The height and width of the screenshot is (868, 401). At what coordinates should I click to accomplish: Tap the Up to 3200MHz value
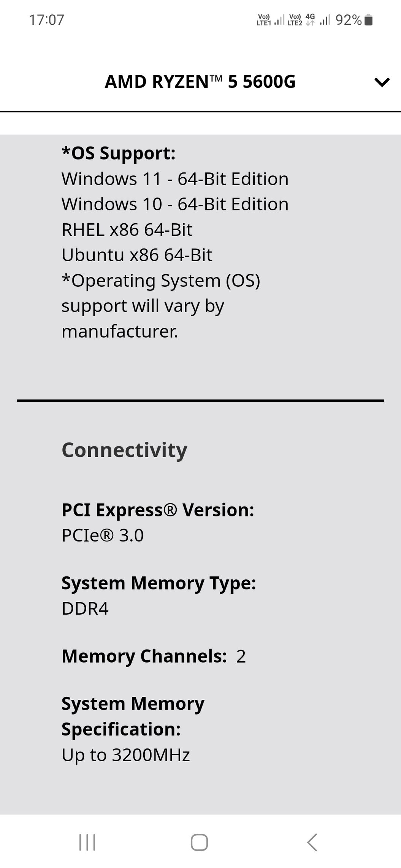(x=126, y=755)
